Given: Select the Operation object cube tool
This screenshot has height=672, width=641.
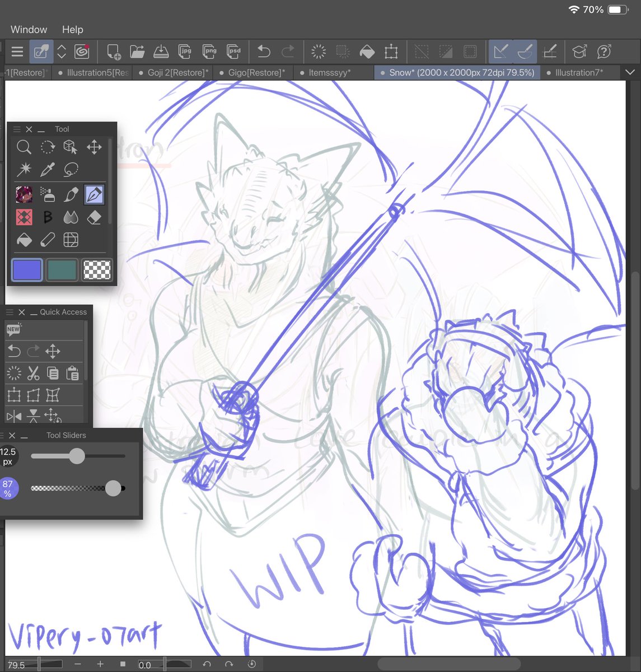Looking at the screenshot, I should [x=71, y=147].
